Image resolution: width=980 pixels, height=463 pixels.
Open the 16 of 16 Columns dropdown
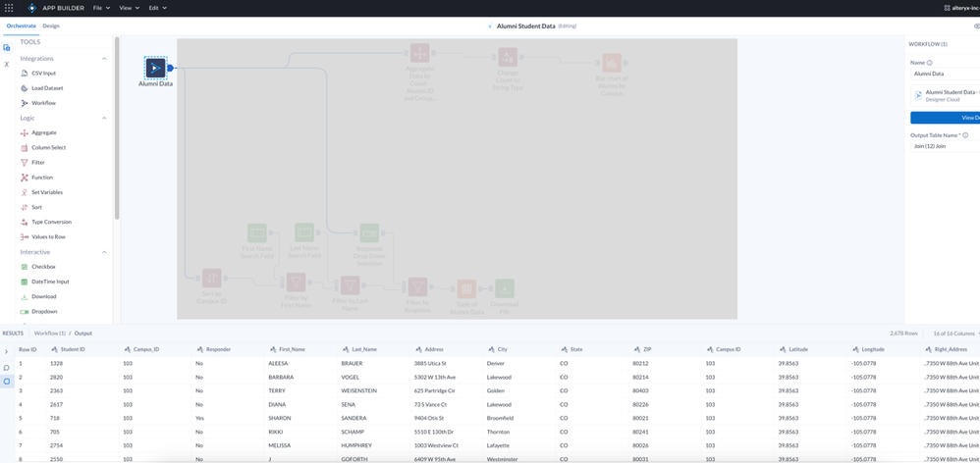[954, 334]
